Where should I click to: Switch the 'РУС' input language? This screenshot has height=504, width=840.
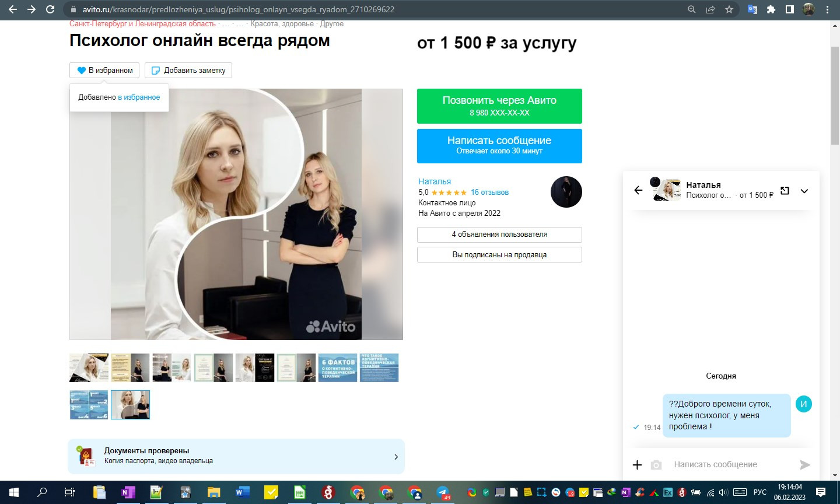(x=760, y=492)
